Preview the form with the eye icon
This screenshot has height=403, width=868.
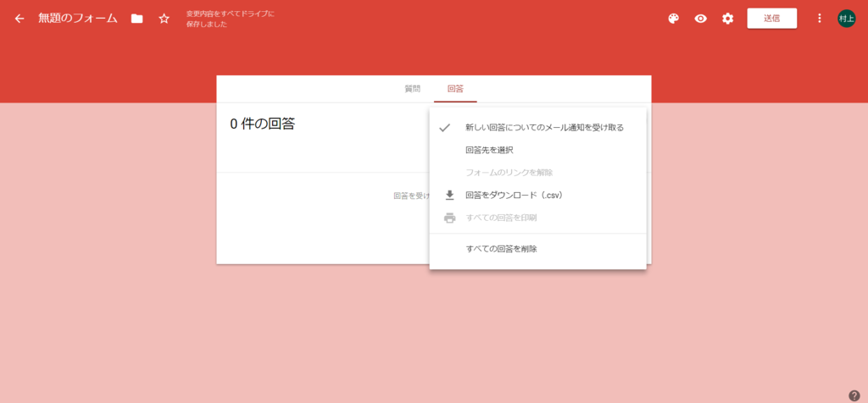coord(701,19)
